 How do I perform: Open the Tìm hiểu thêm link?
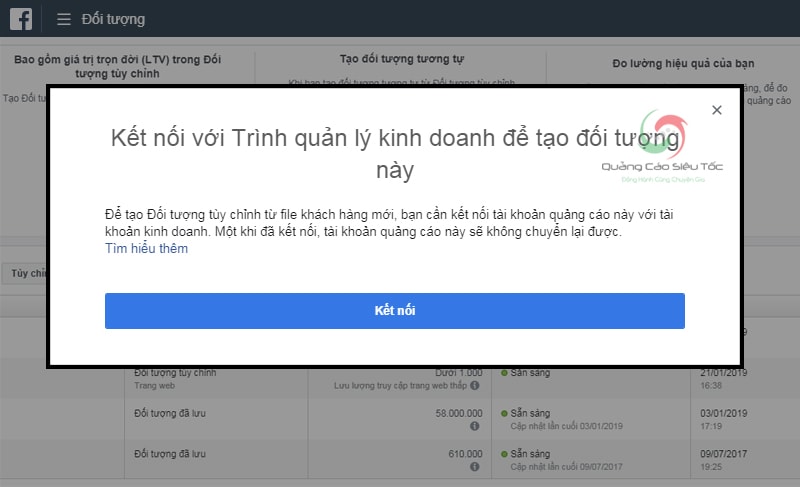(x=146, y=248)
